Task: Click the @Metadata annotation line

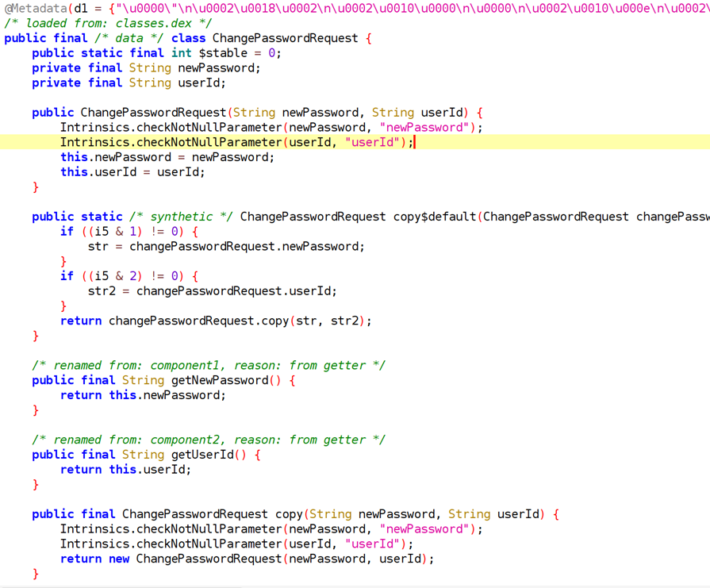Action: 357,8
